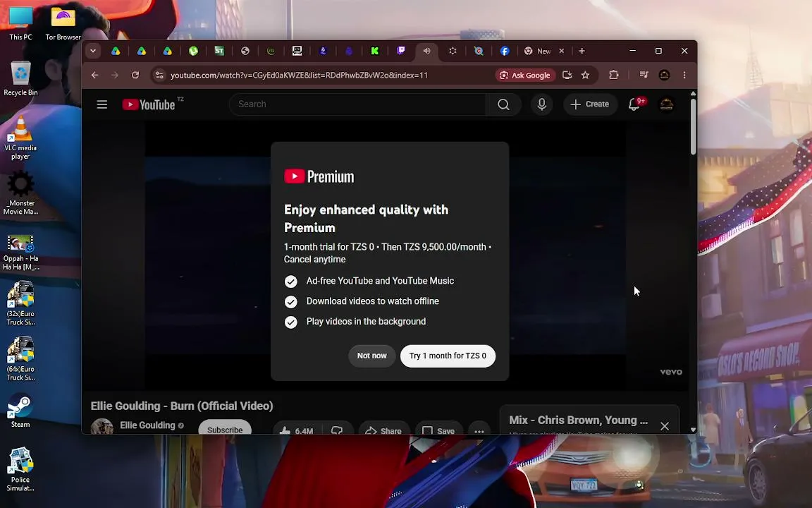The image size is (812, 508).
Task: Select the This PC desktop icon
Action: (x=20, y=23)
